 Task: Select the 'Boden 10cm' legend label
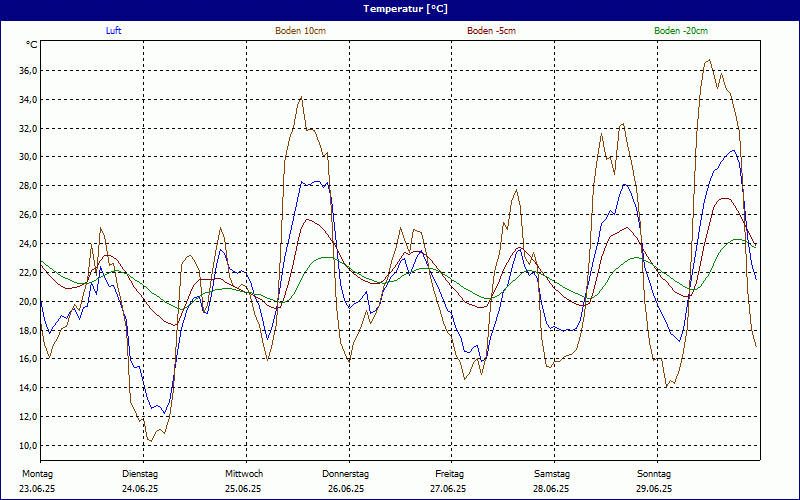click(x=301, y=31)
